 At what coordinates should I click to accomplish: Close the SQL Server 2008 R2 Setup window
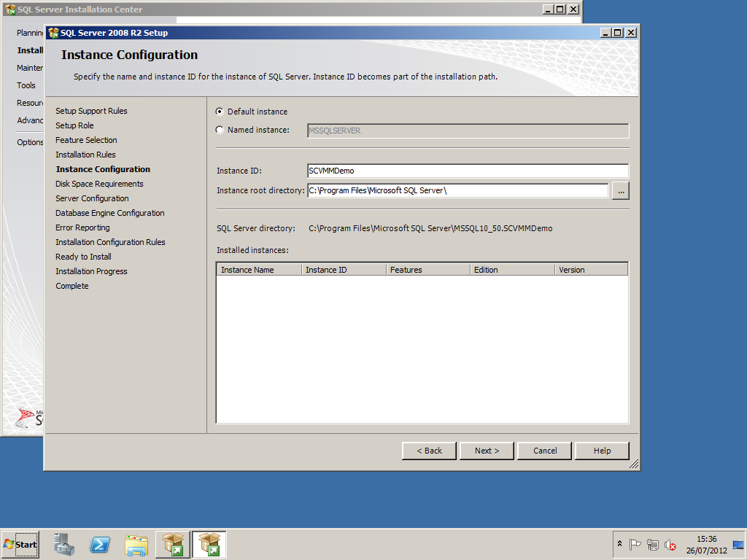631,32
